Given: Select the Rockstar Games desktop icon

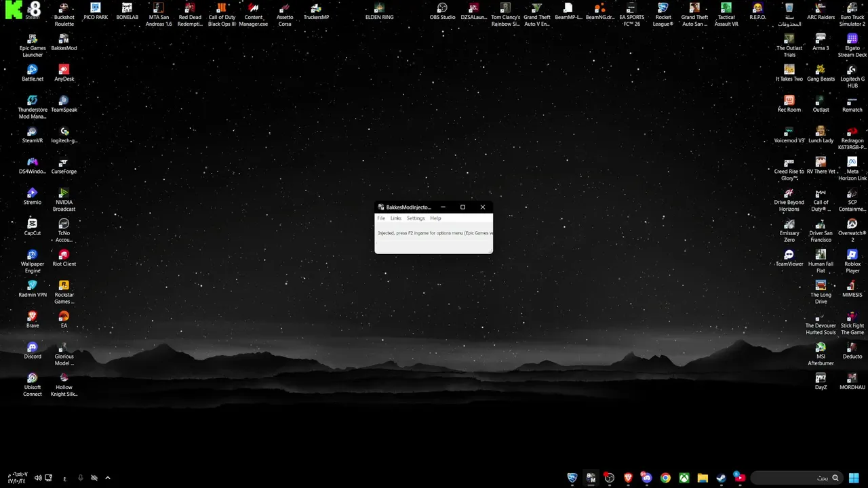Looking at the screenshot, I should click(64, 292).
